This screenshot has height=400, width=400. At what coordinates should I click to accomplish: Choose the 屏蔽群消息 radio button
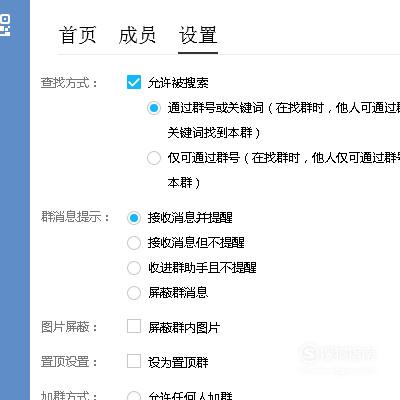click(134, 293)
